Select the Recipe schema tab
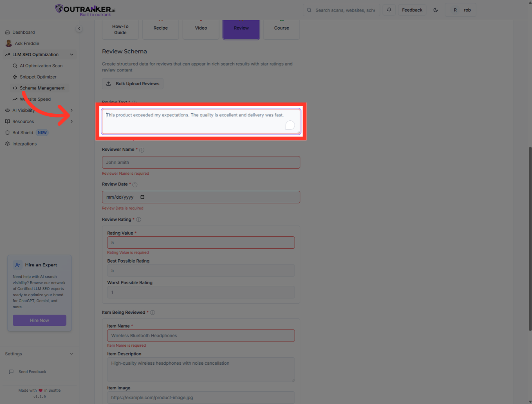This screenshot has width=532, height=404. pyautogui.click(x=160, y=29)
